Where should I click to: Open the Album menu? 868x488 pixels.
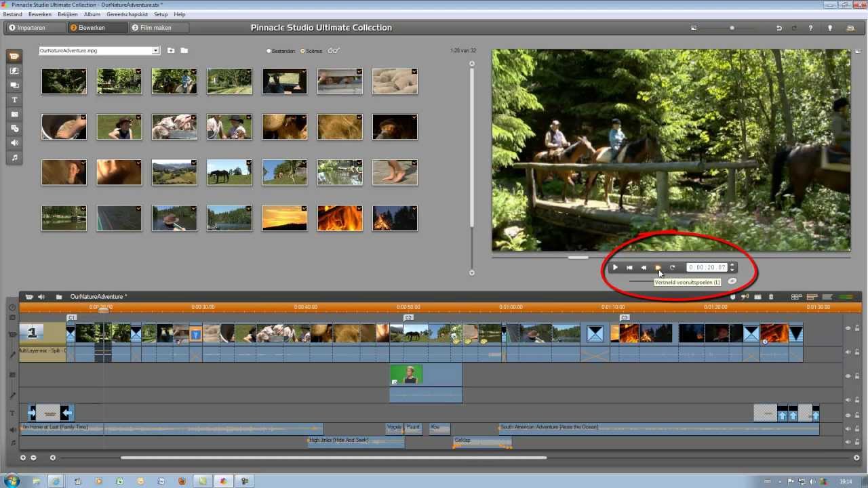tap(92, 14)
